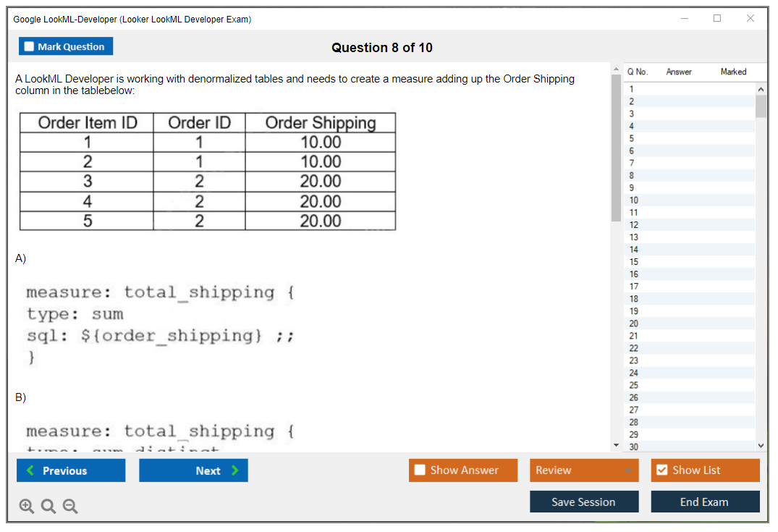Click scroll down arrow of question pane

616,444
